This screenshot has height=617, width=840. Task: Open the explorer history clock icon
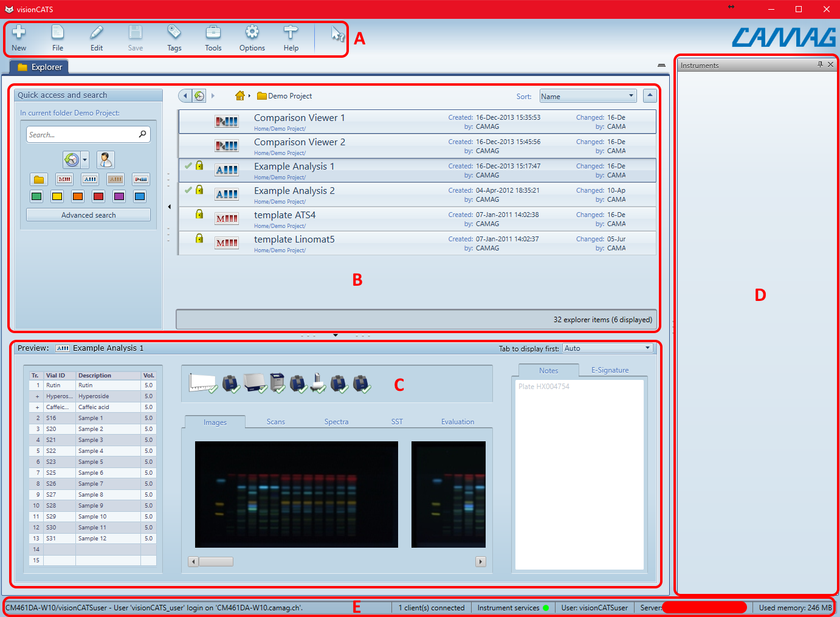(199, 96)
